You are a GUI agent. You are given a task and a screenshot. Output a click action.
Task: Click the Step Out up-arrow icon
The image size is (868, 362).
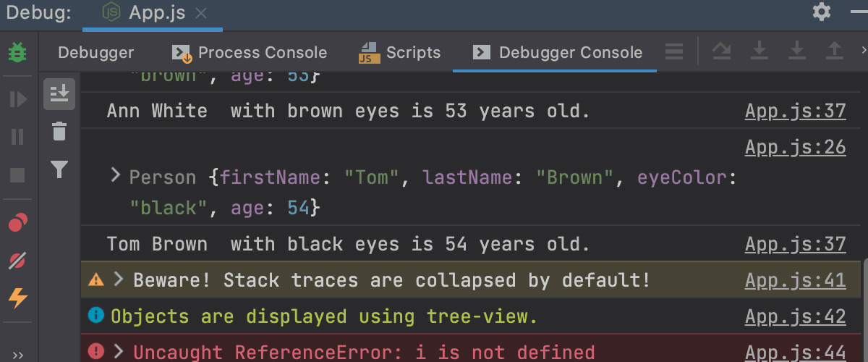pyautogui.click(x=834, y=50)
